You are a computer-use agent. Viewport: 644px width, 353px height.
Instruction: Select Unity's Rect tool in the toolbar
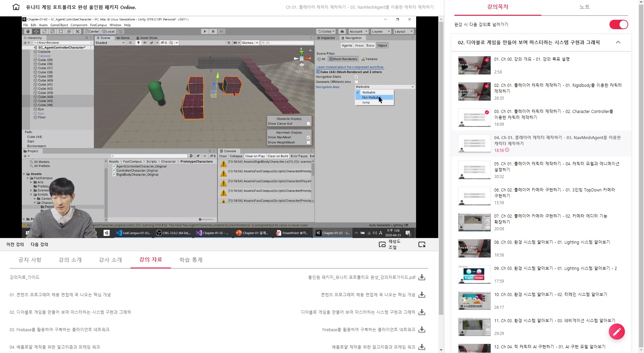61,32
